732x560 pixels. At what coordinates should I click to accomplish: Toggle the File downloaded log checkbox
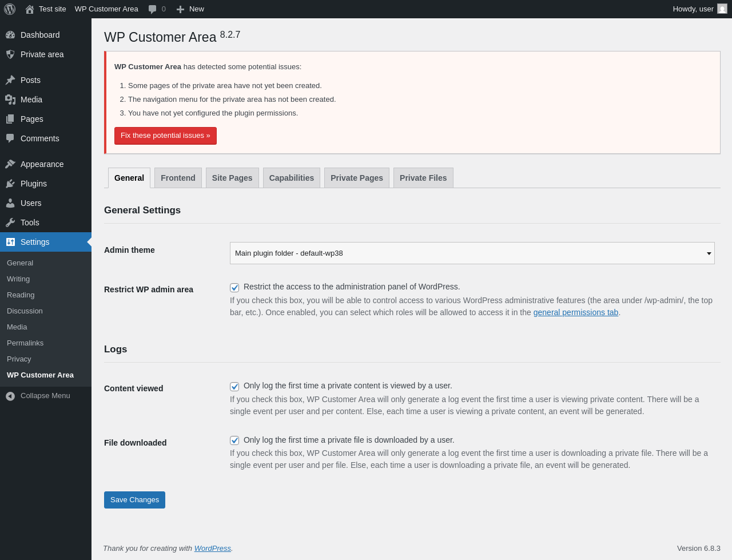[x=234, y=440]
